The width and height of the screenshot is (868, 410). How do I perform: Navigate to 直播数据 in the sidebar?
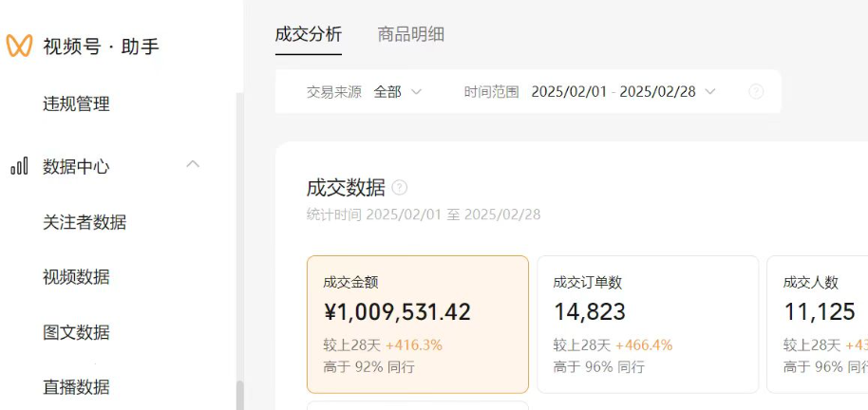coord(76,387)
